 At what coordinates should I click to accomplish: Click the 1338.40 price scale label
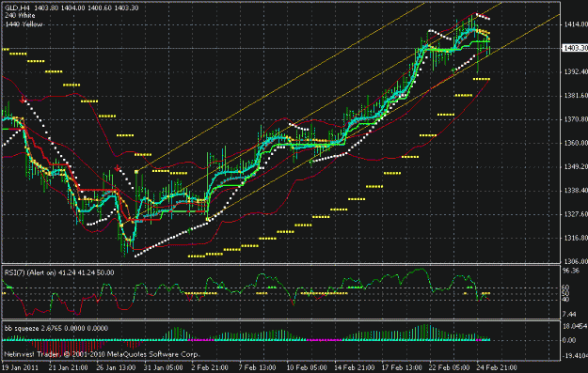(576, 190)
